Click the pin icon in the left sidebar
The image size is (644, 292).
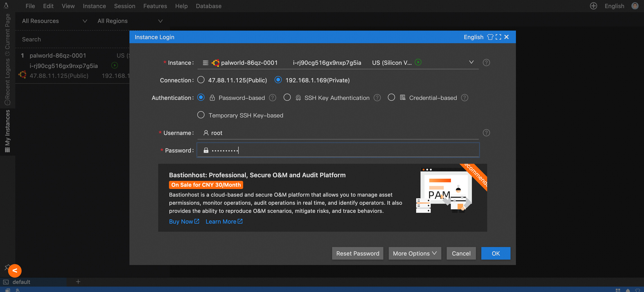(x=7, y=267)
